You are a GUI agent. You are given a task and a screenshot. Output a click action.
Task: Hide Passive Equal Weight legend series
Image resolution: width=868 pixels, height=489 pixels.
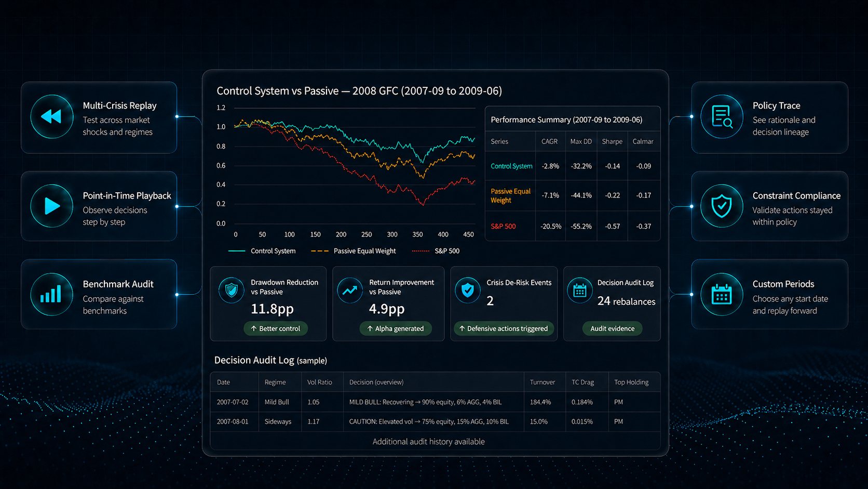(x=354, y=251)
